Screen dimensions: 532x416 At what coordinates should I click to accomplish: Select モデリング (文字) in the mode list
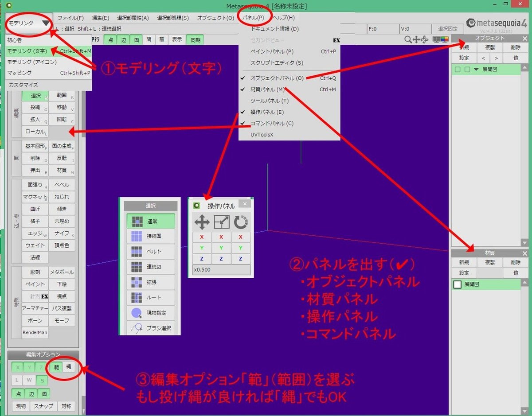coord(49,51)
